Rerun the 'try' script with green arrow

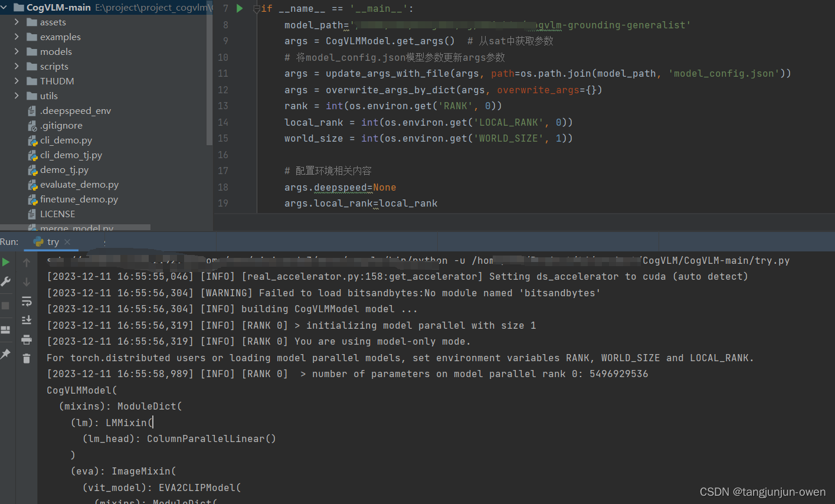pos(6,262)
